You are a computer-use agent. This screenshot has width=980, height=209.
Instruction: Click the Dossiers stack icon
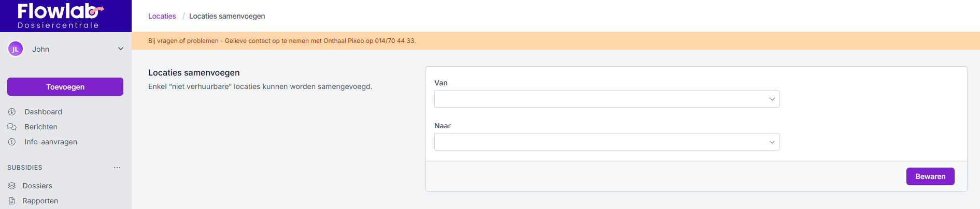pos(12,186)
